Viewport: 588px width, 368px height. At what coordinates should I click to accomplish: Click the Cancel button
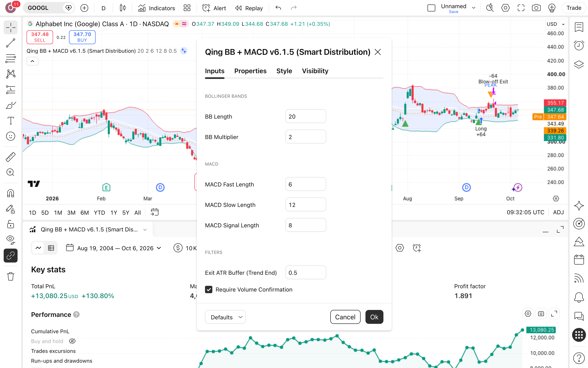tap(345, 317)
